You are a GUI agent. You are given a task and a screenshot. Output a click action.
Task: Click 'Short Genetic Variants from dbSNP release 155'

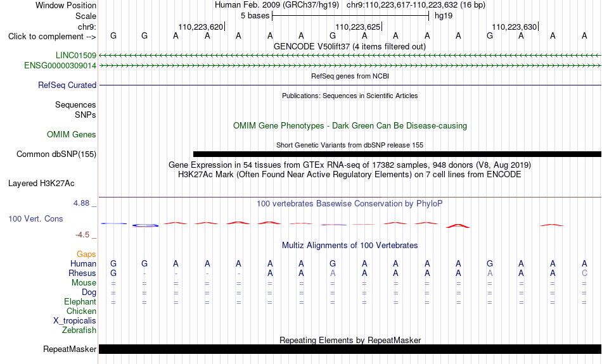coord(350,145)
